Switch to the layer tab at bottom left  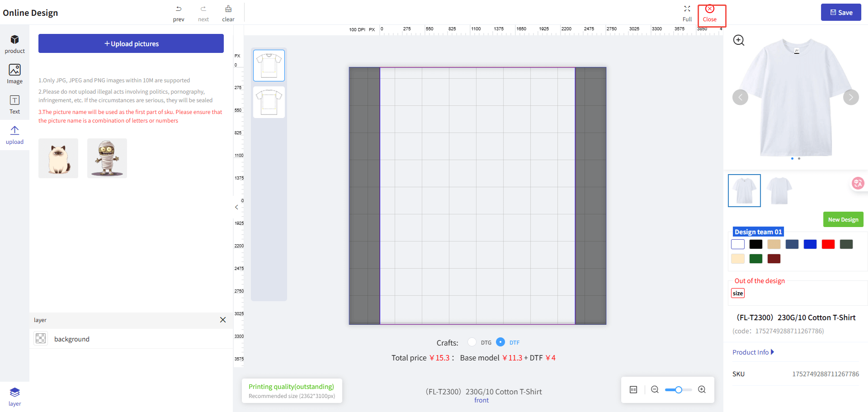[14, 396]
